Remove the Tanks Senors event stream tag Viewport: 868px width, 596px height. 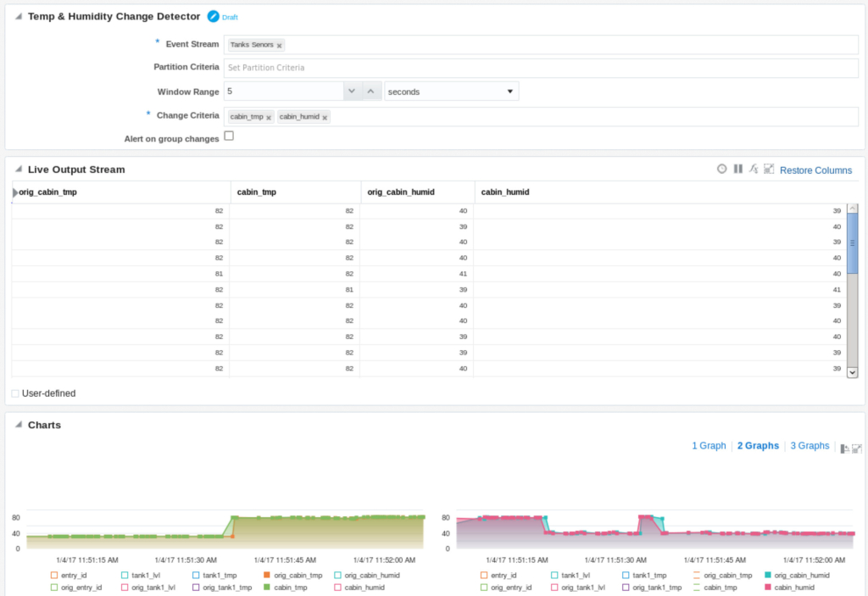coord(280,46)
